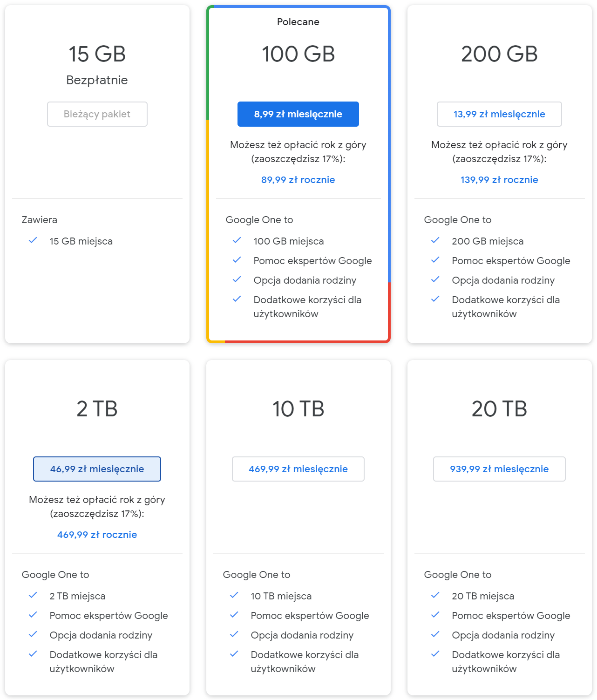Click the checkmark beside "Opcja dodania rodziny" in the 10 TB card
The image size is (597, 700).
[x=234, y=634]
